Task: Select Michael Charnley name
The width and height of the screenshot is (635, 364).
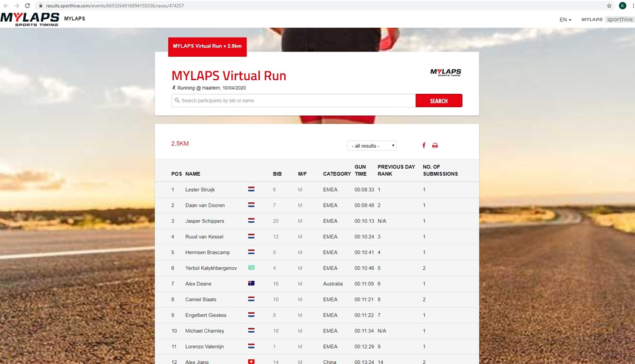Action: [204, 331]
